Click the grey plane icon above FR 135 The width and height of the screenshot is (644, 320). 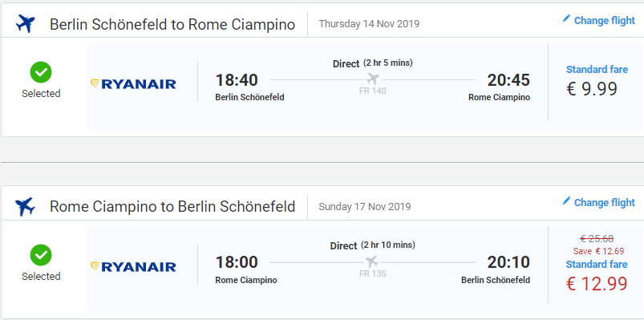click(x=371, y=261)
